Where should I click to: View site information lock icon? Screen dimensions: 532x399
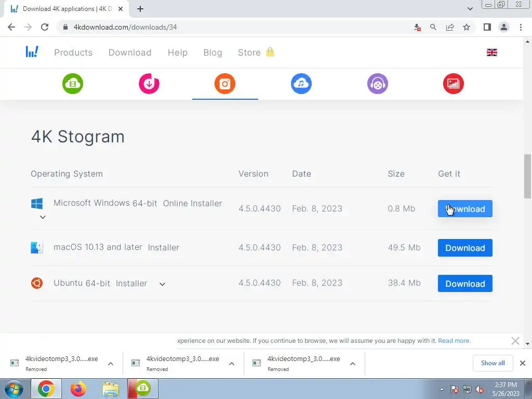pos(65,27)
